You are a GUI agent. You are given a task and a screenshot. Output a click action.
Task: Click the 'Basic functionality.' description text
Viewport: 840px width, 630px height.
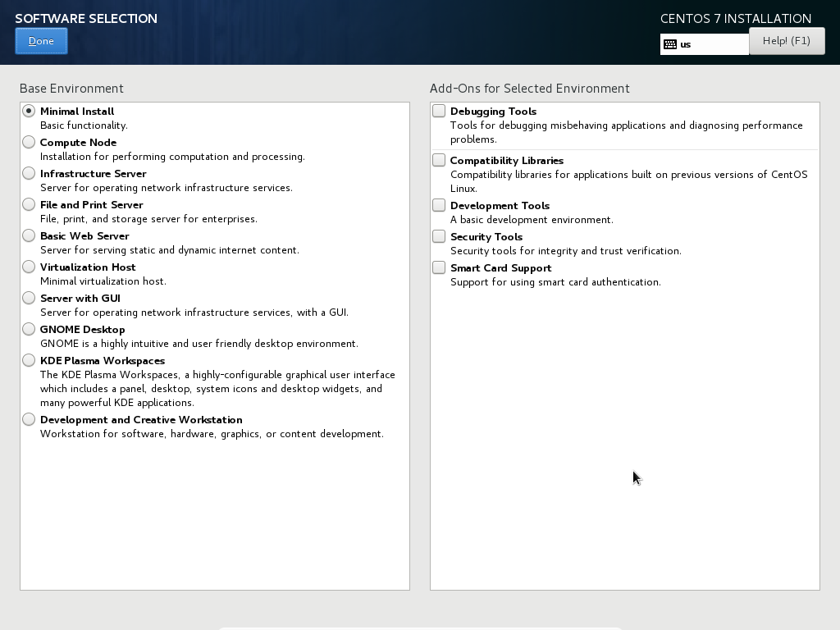coord(84,126)
